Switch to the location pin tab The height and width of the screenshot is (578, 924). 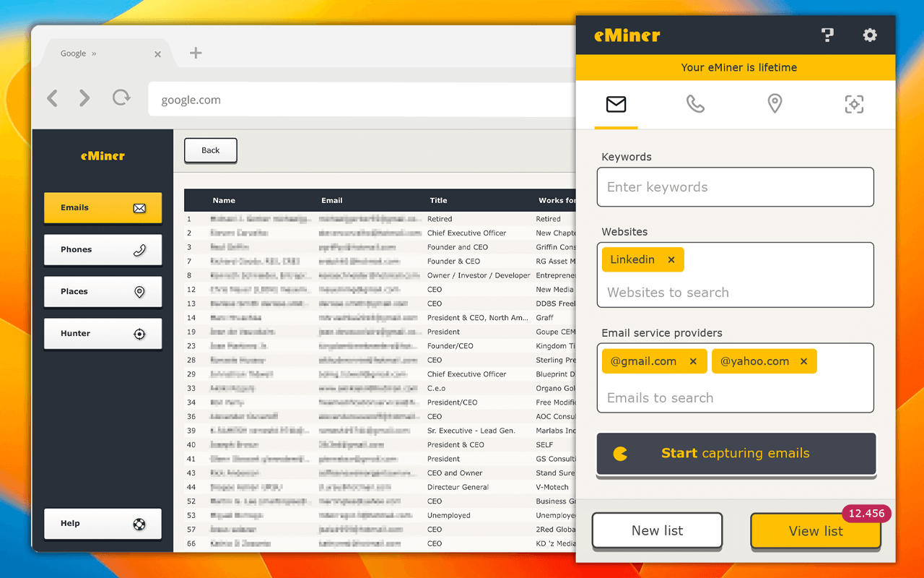click(x=775, y=104)
